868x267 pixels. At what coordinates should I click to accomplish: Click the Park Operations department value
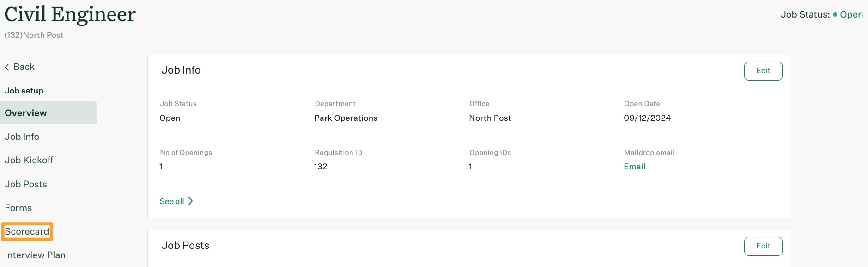point(346,118)
